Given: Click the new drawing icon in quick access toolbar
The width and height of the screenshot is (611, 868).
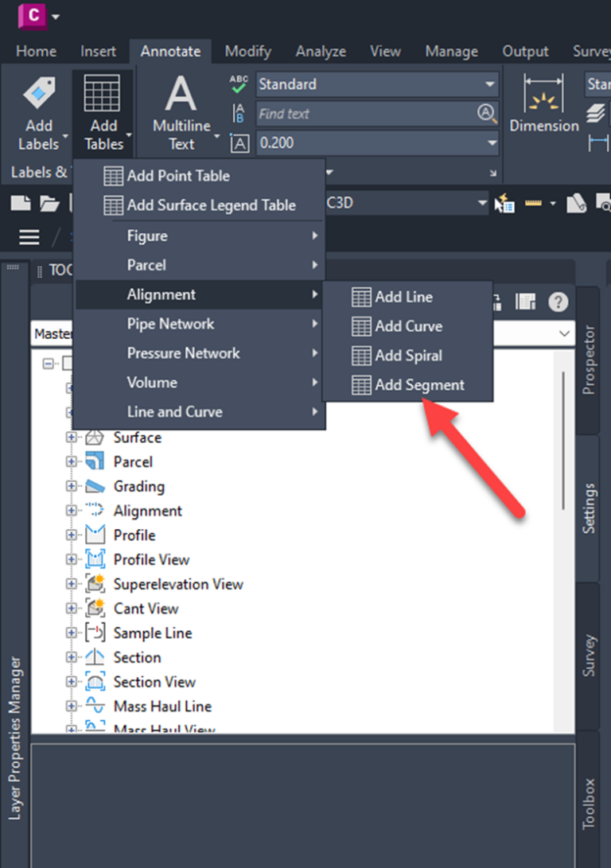Looking at the screenshot, I should coord(21,203).
